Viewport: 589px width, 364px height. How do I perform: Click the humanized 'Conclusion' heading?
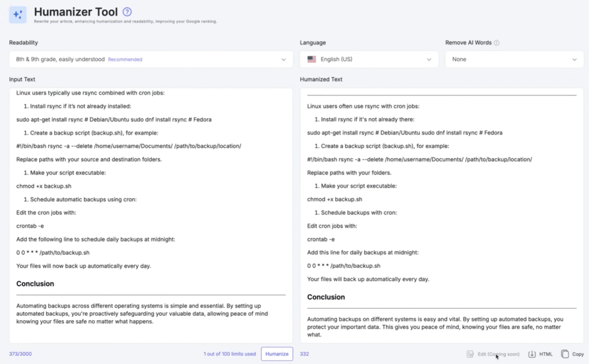pos(326,297)
